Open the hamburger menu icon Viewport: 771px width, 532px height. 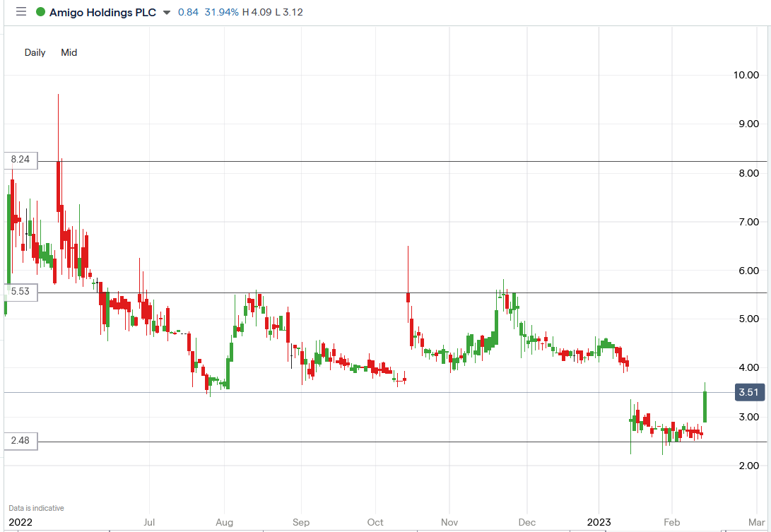21,11
